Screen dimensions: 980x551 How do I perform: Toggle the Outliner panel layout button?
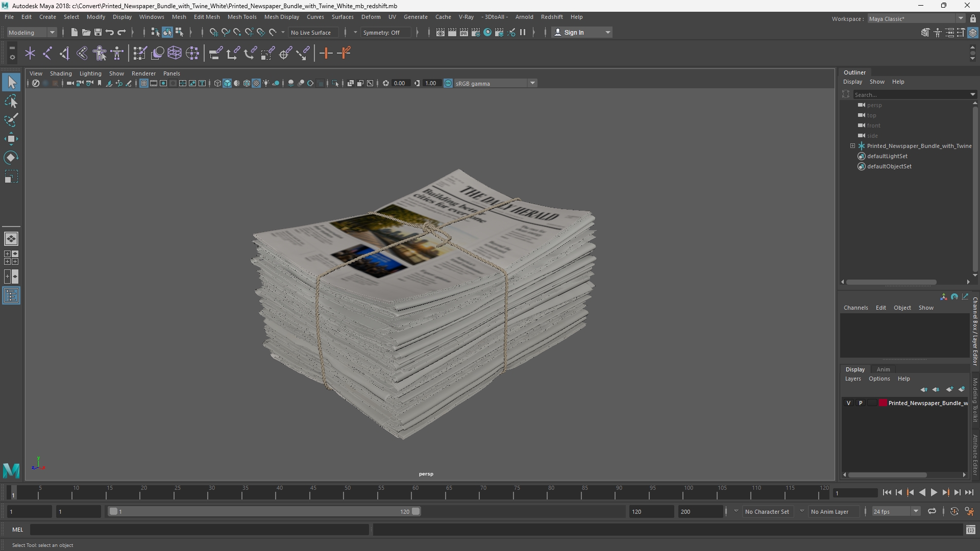pyautogui.click(x=11, y=296)
